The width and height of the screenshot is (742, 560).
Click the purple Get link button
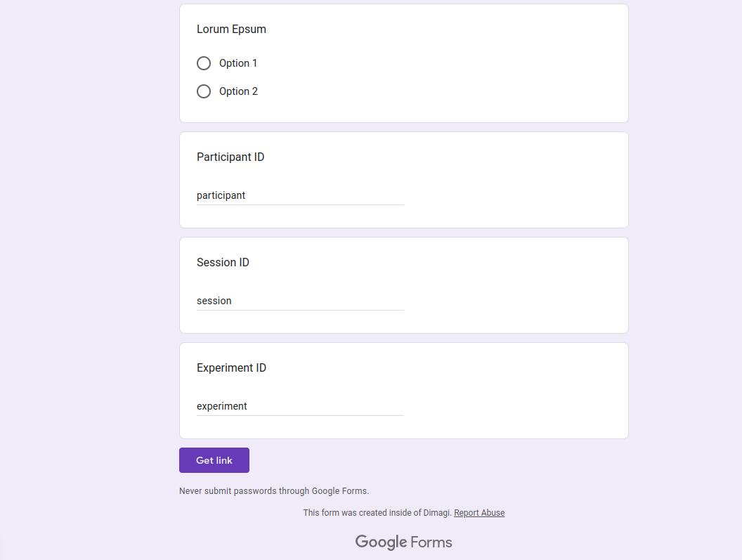pos(214,460)
